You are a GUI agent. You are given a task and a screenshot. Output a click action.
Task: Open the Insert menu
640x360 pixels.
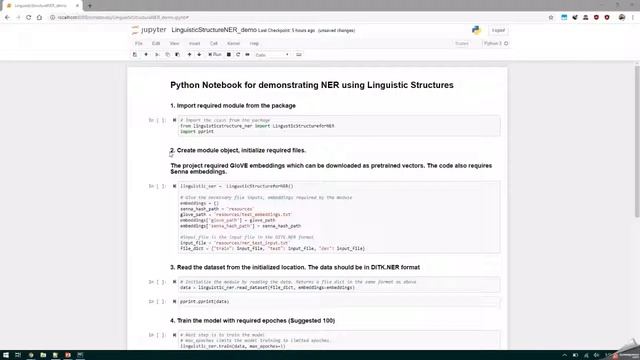coord(194,43)
